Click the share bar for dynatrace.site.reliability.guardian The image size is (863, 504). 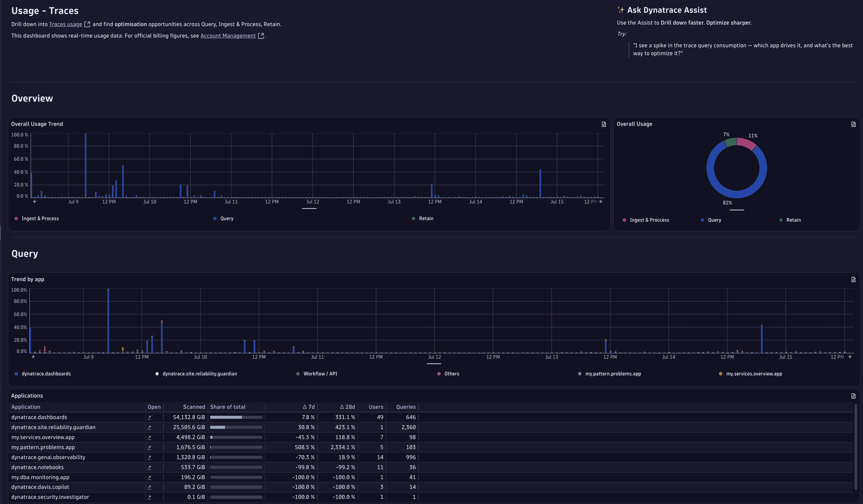tap(236, 427)
